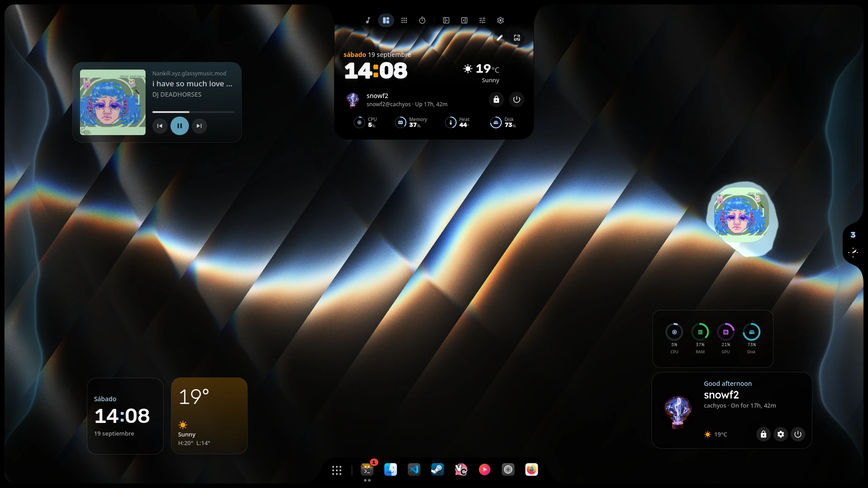The height and width of the screenshot is (488, 868).
Task: Lock screen from the greeting card
Action: tap(764, 434)
